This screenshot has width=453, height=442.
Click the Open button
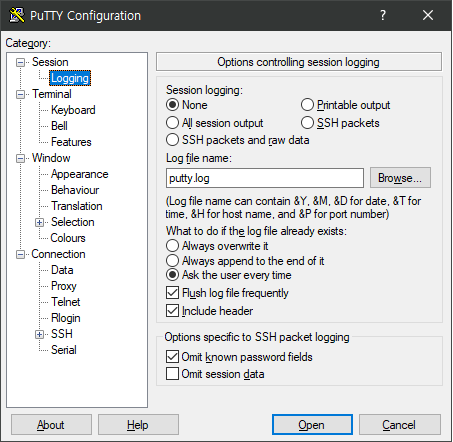(312, 425)
